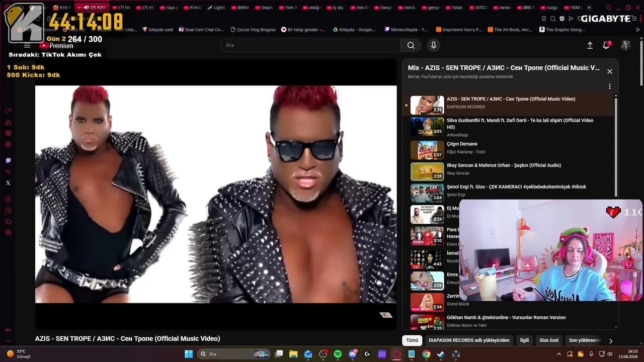Open File Explorer from the taskbar
The height and width of the screenshot is (362, 644).
pos(293,354)
